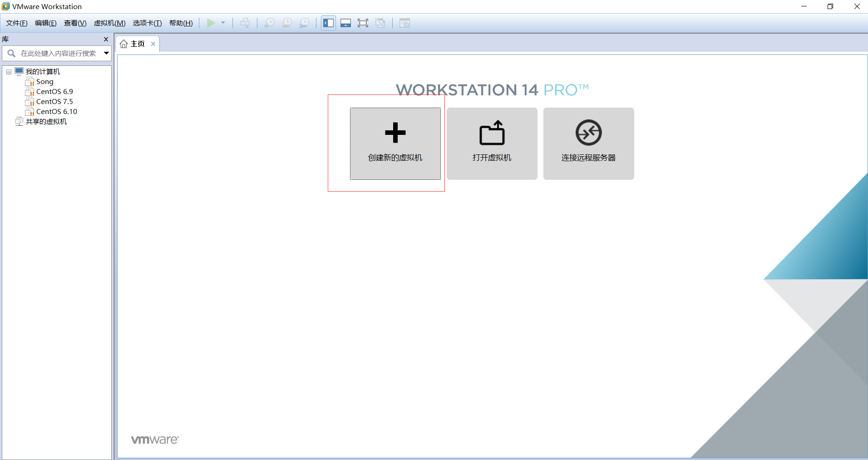This screenshot has height=460, width=868.
Task: Open the 文件(F) menu
Action: click(x=17, y=23)
